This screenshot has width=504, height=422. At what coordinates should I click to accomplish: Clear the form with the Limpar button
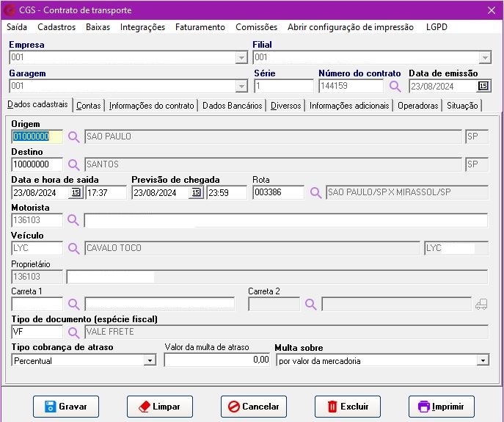tap(160, 407)
